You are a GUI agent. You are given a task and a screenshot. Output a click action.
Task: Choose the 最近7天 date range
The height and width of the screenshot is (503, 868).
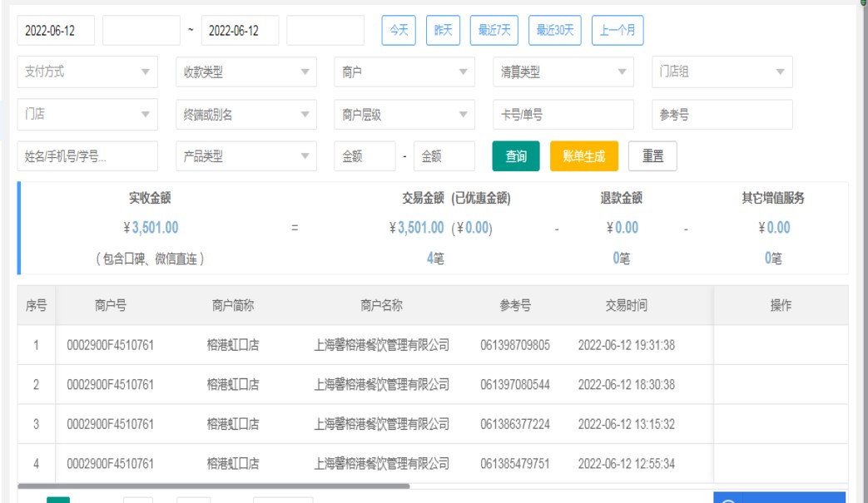click(494, 31)
